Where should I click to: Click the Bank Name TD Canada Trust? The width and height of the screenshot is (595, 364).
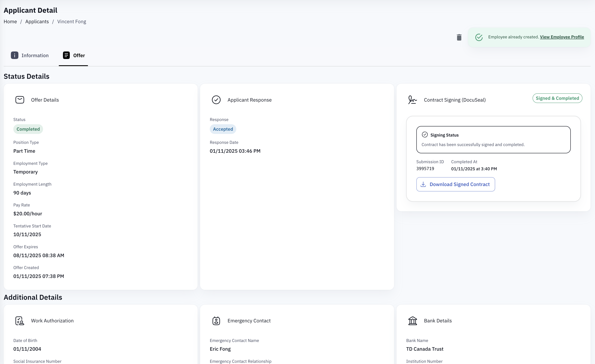[424, 349]
